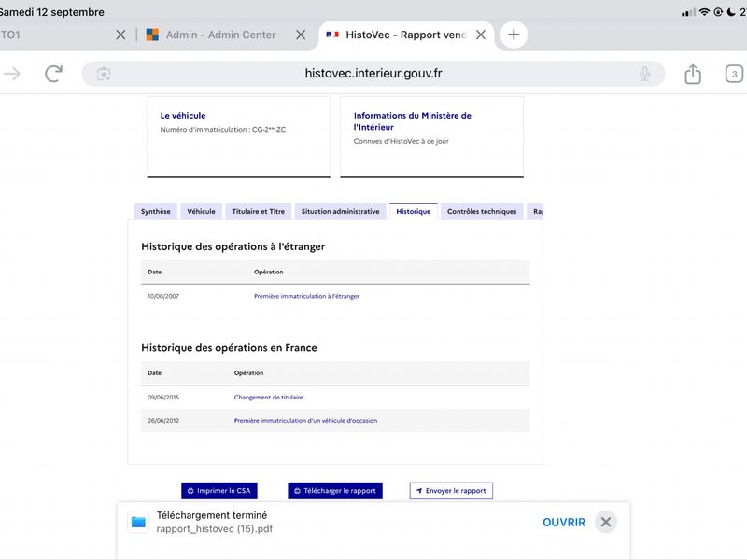This screenshot has height=560, width=747.
Task: View the Contrôles techniques tab
Action: (482, 212)
